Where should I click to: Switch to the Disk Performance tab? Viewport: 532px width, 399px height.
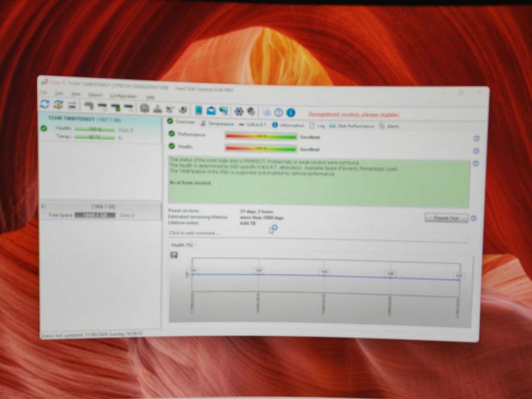click(x=351, y=126)
